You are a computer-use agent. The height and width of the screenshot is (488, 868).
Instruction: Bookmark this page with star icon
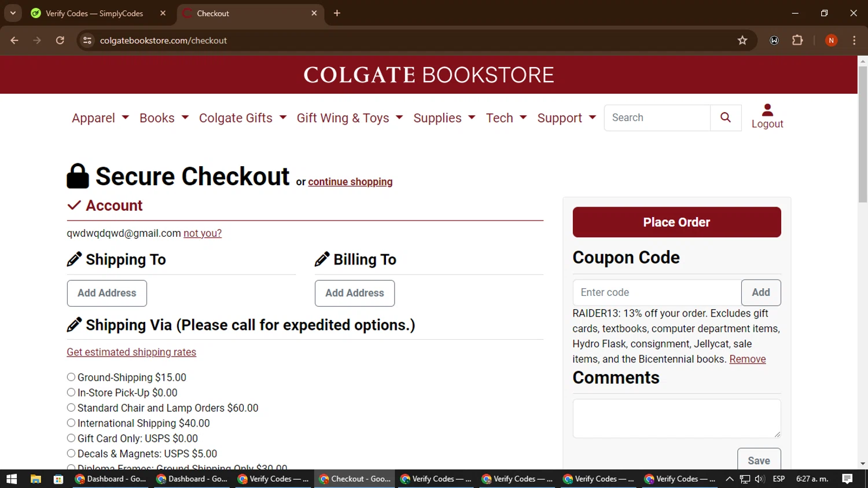coord(742,41)
